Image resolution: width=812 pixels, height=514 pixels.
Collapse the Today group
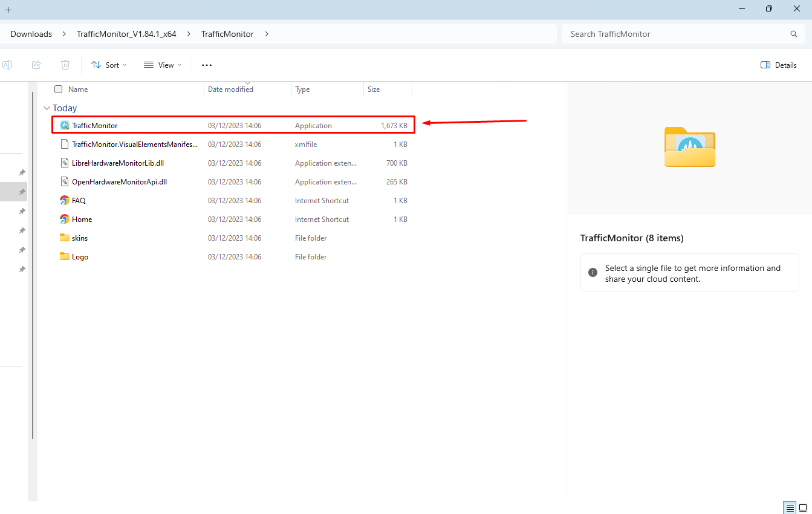pyautogui.click(x=47, y=108)
